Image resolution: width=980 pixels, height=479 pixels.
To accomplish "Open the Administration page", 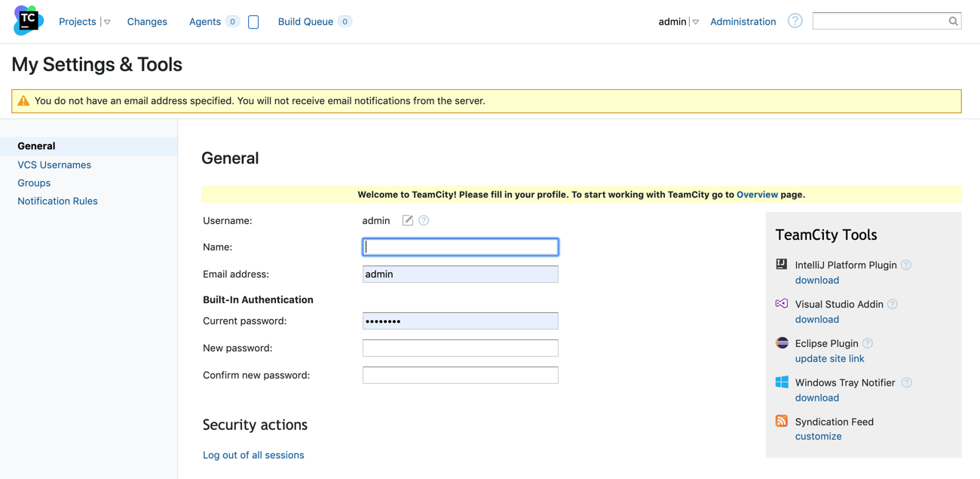I will click(x=743, y=22).
